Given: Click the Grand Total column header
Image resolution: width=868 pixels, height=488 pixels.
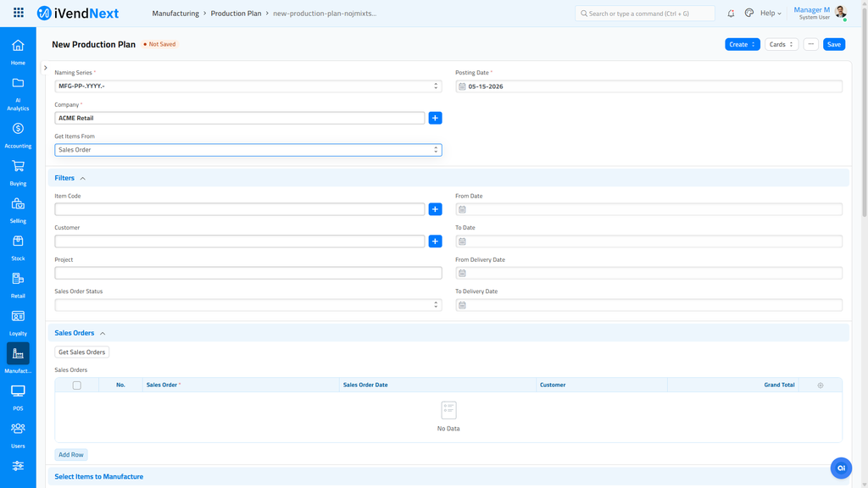Looking at the screenshot, I should pos(780,385).
